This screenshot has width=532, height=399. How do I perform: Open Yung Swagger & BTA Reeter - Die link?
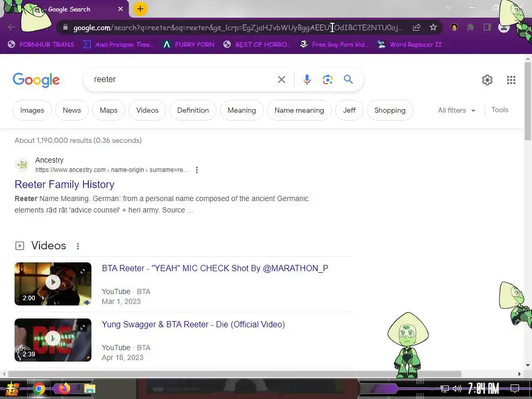pyautogui.click(x=193, y=324)
